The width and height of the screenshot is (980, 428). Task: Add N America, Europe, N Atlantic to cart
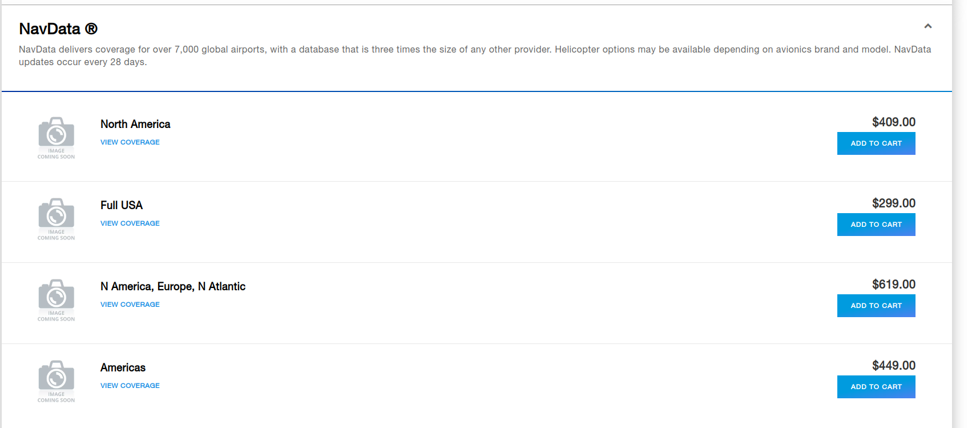pos(876,306)
